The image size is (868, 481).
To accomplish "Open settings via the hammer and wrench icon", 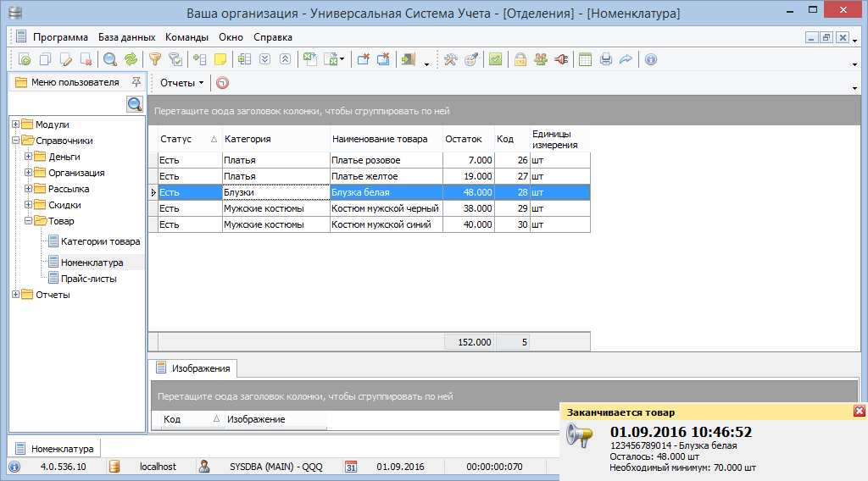I will (x=451, y=59).
